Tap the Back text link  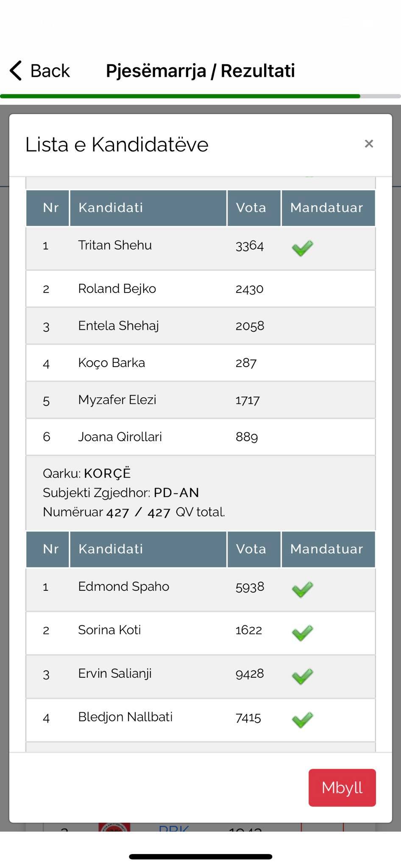pyautogui.click(x=50, y=71)
